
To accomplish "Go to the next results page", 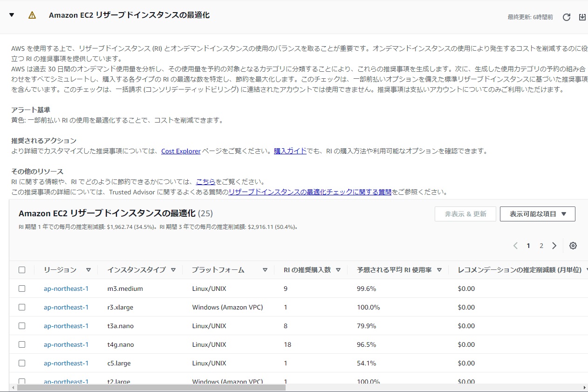I will (554, 246).
